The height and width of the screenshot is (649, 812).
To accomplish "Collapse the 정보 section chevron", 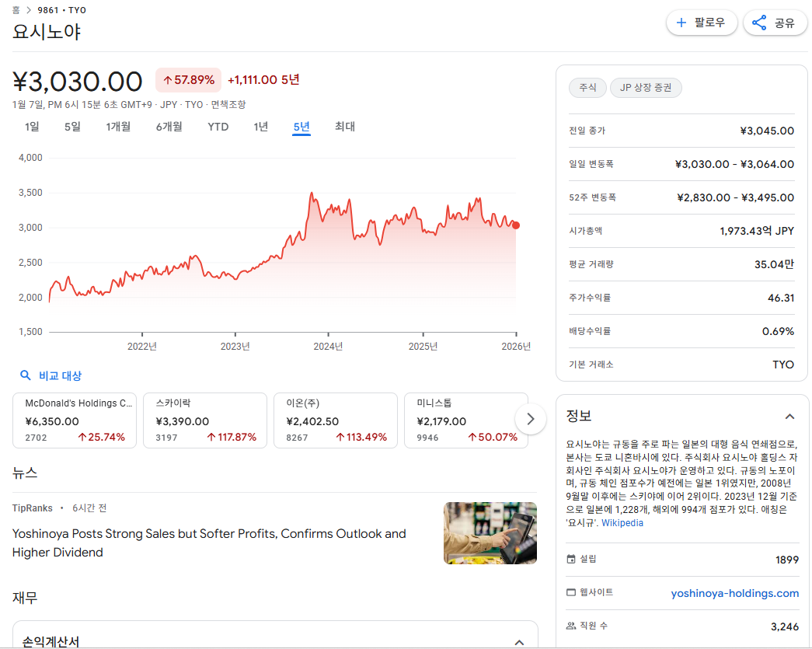I will click(789, 417).
